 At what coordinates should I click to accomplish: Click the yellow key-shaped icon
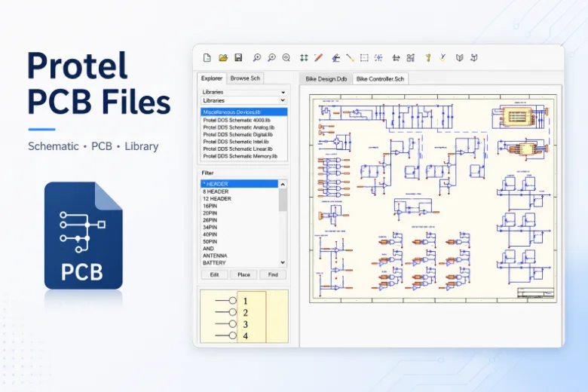[428, 58]
